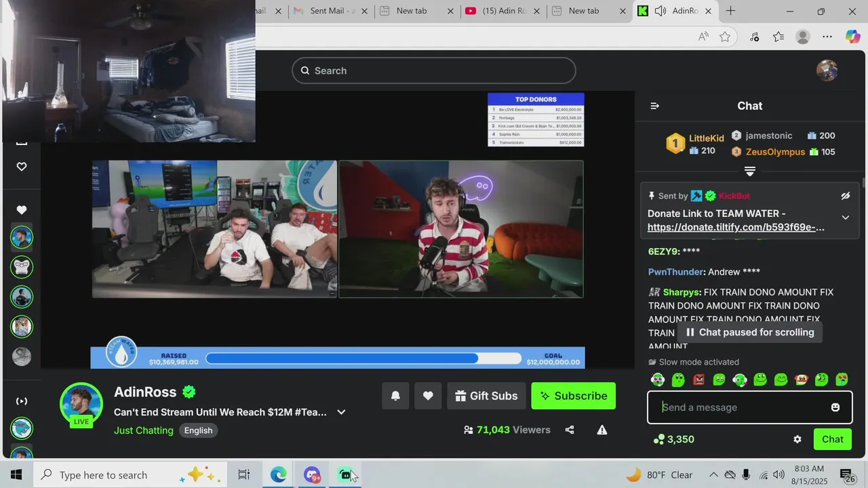
Task: Click username 6EZY9 in chat
Action: point(663,251)
